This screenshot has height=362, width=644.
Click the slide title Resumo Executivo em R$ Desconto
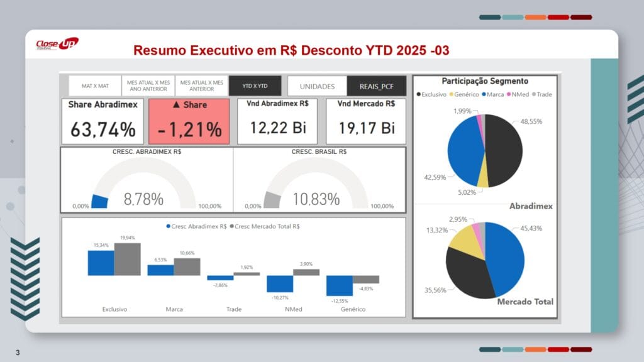click(x=291, y=50)
